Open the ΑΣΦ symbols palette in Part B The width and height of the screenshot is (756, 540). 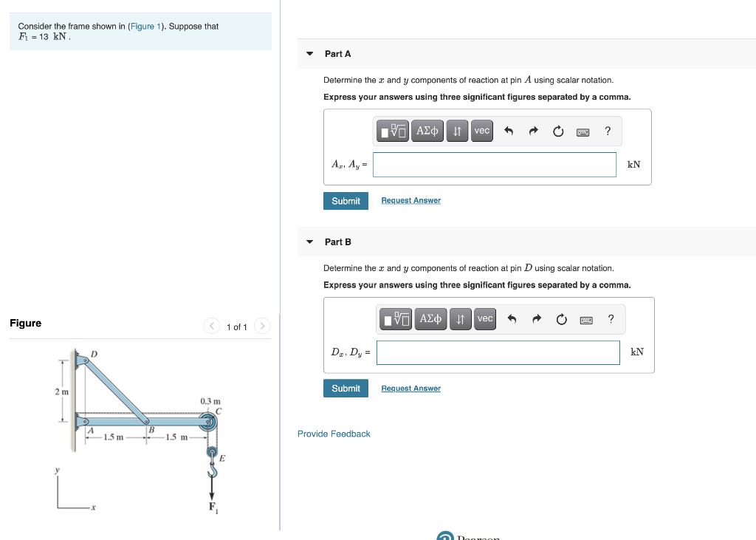tap(430, 319)
